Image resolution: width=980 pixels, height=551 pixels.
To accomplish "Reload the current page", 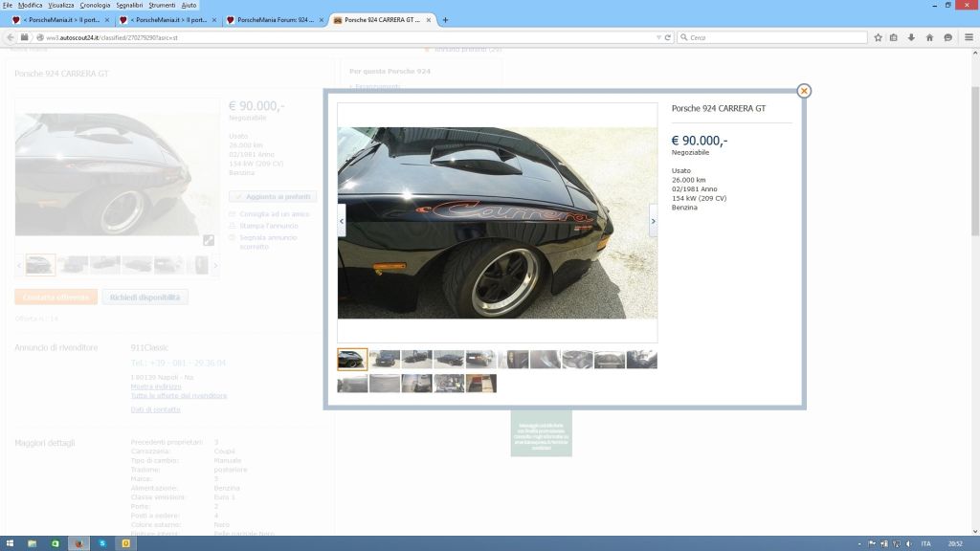I will (667, 37).
